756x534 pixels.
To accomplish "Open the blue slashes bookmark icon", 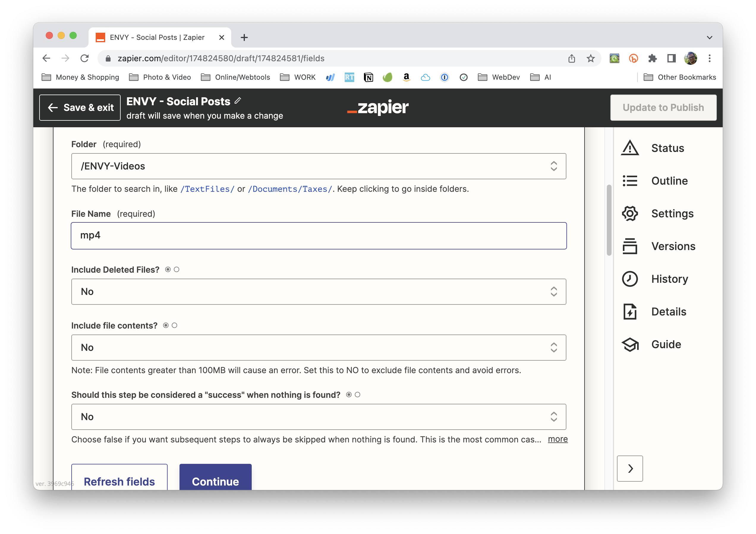I will tap(330, 77).
